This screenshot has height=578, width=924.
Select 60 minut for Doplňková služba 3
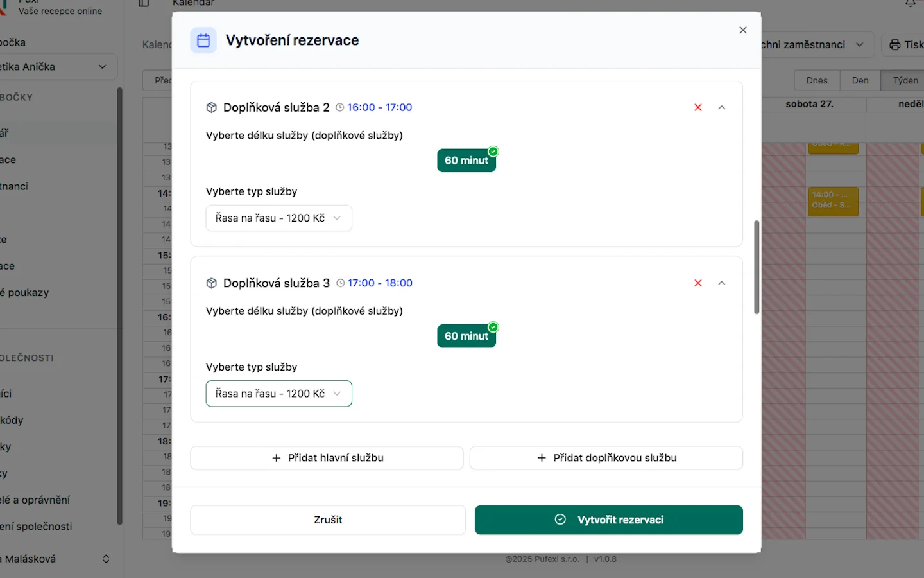point(466,337)
